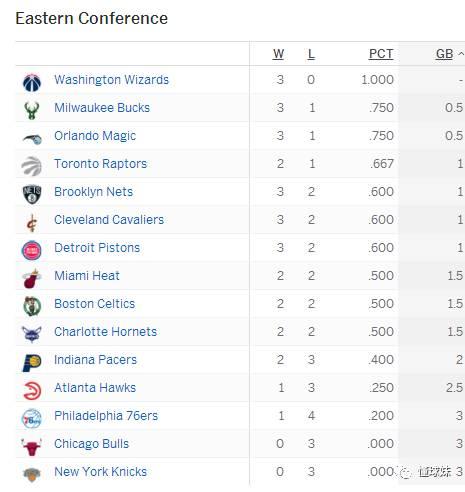Sort standings by W column header

[278, 54]
